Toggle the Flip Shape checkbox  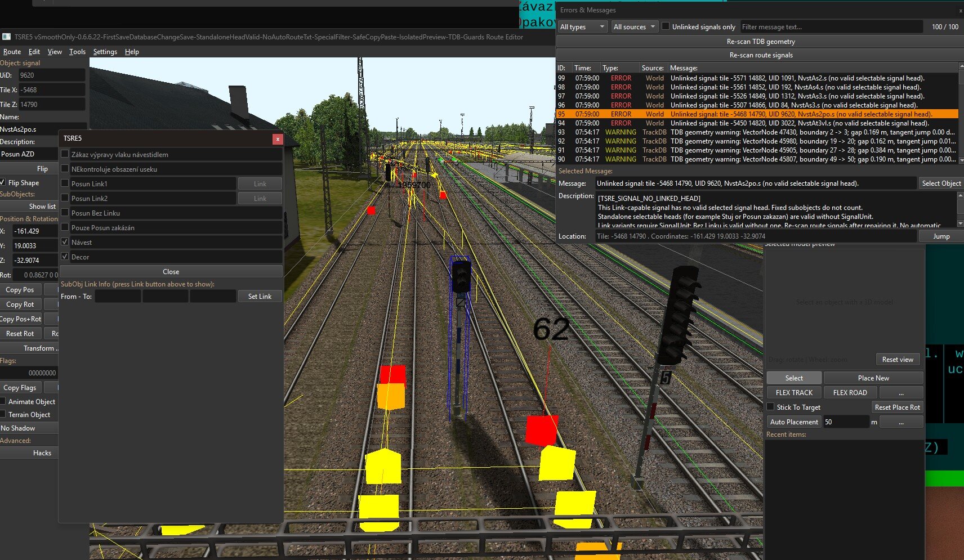coord(3,182)
